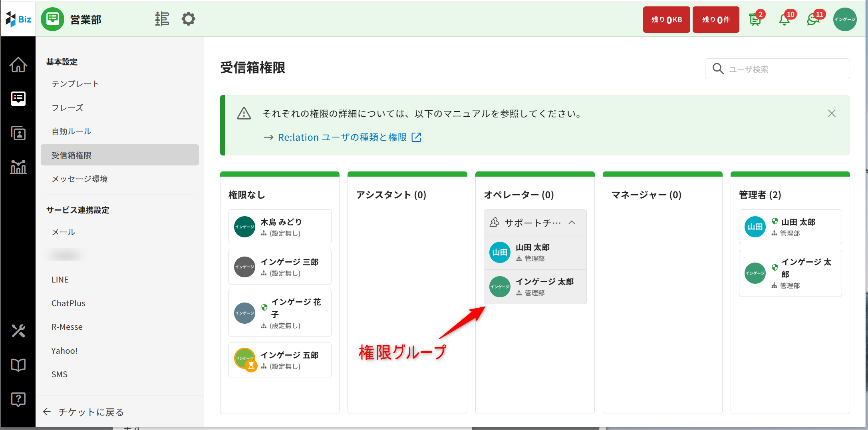Select 自動ルール in settings menu
The image size is (868, 430).
(72, 131)
